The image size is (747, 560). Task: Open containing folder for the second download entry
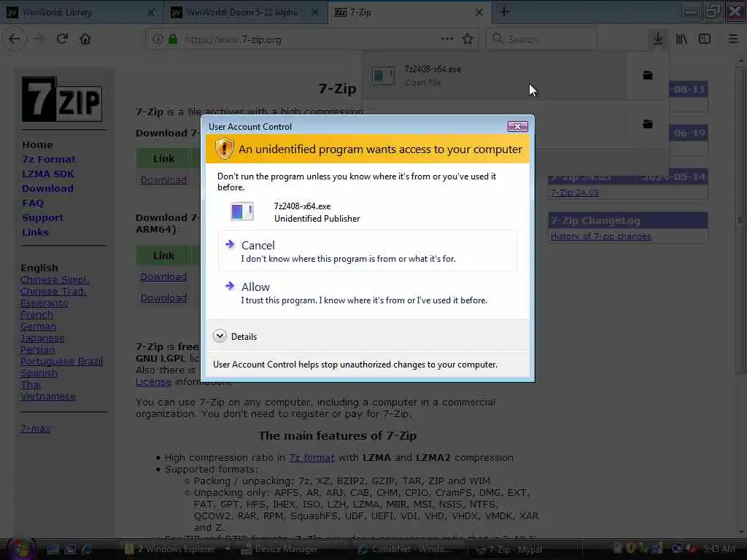(648, 124)
